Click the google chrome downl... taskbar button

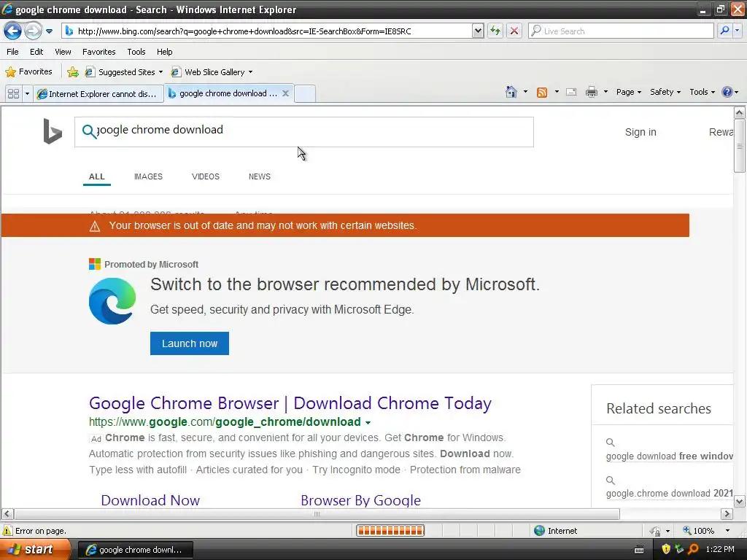[135, 550]
